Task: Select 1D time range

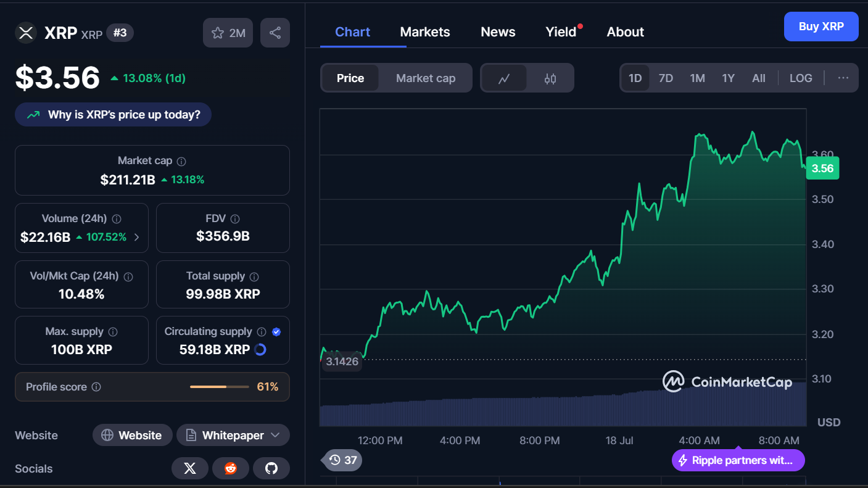Action: coord(635,78)
